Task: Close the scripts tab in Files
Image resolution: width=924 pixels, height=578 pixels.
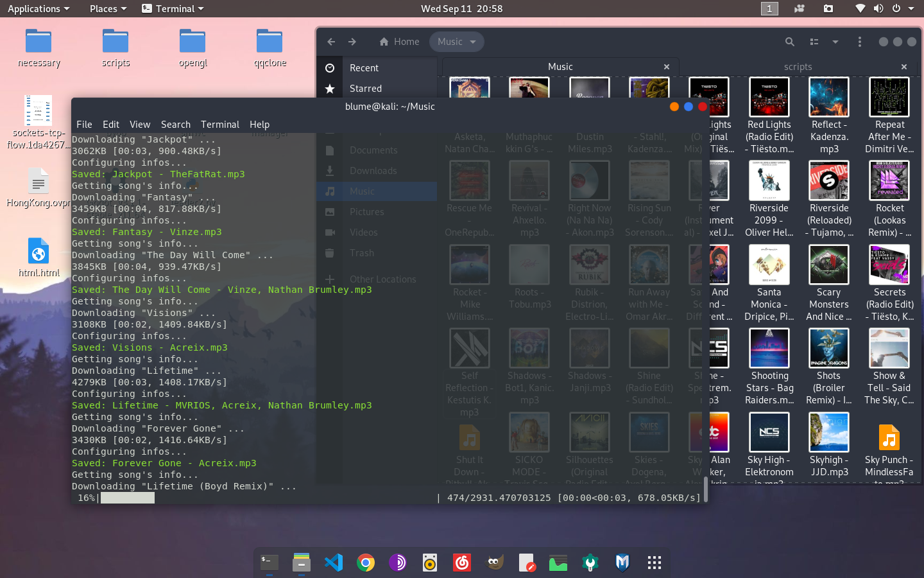Action: (904, 67)
